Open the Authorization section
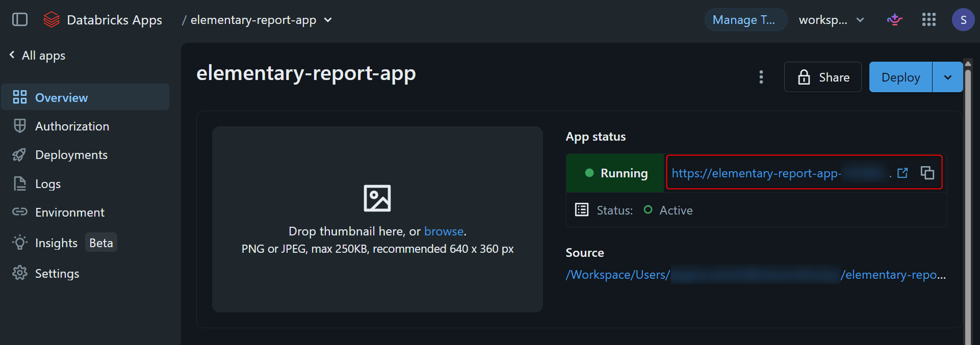This screenshot has height=345, width=980. [x=85, y=126]
